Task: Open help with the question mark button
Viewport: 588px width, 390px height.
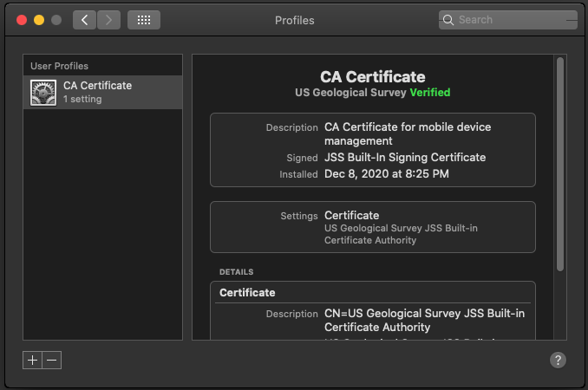Action: (558, 360)
